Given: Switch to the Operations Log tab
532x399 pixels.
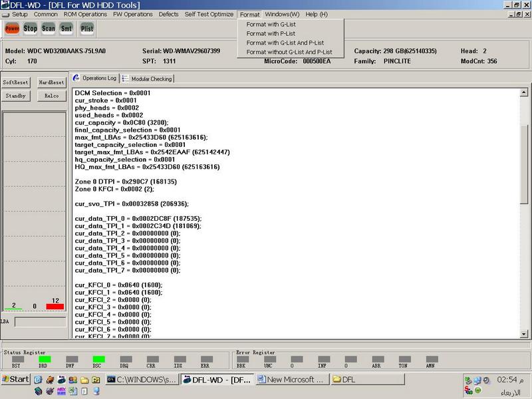Looking at the screenshot, I should 94,78.
